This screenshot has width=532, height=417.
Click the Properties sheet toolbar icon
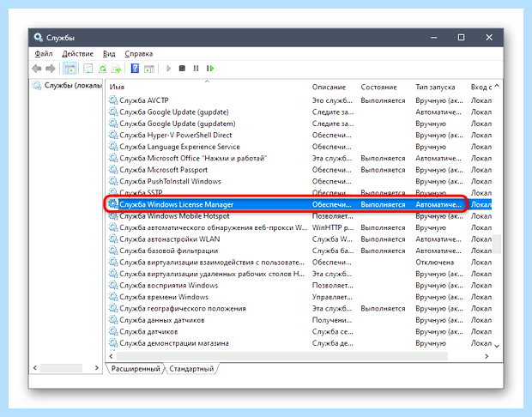point(88,69)
